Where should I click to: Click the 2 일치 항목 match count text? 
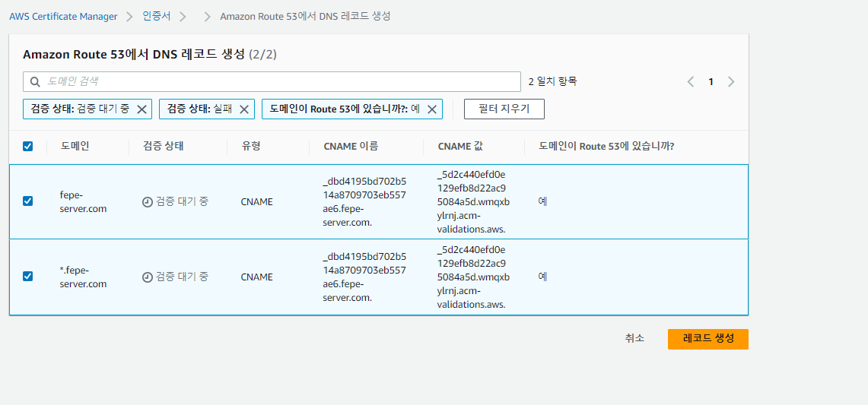pyautogui.click(x=552, y=82)
